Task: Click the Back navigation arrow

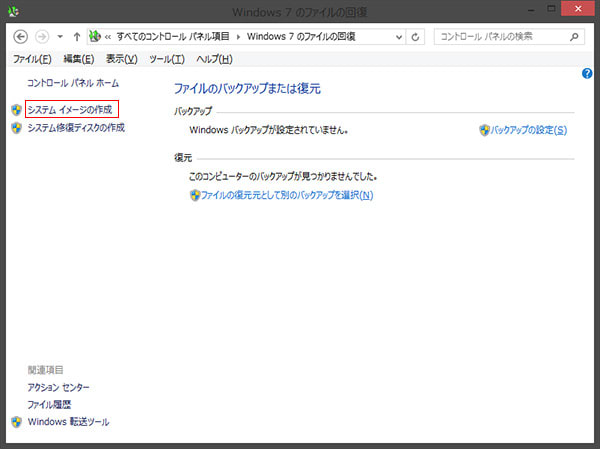Action: (21, 37)
